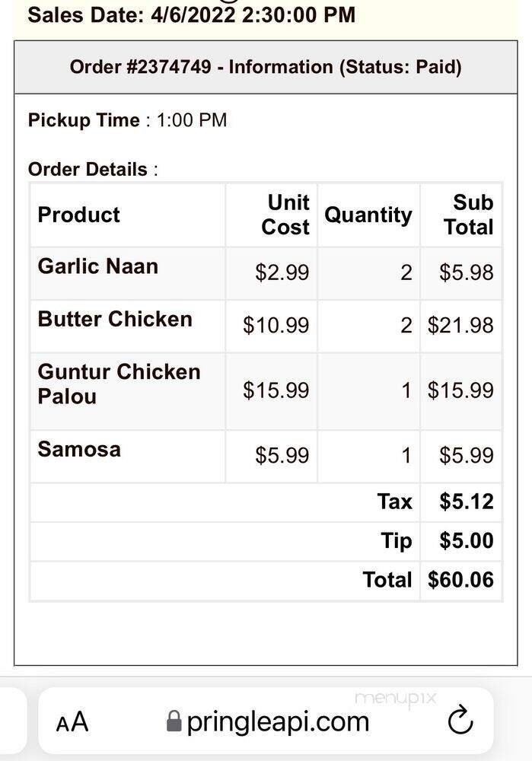The image size is (532, 761).
Task: Tap the Sub Total column header
Action: [x=472, y=215]
